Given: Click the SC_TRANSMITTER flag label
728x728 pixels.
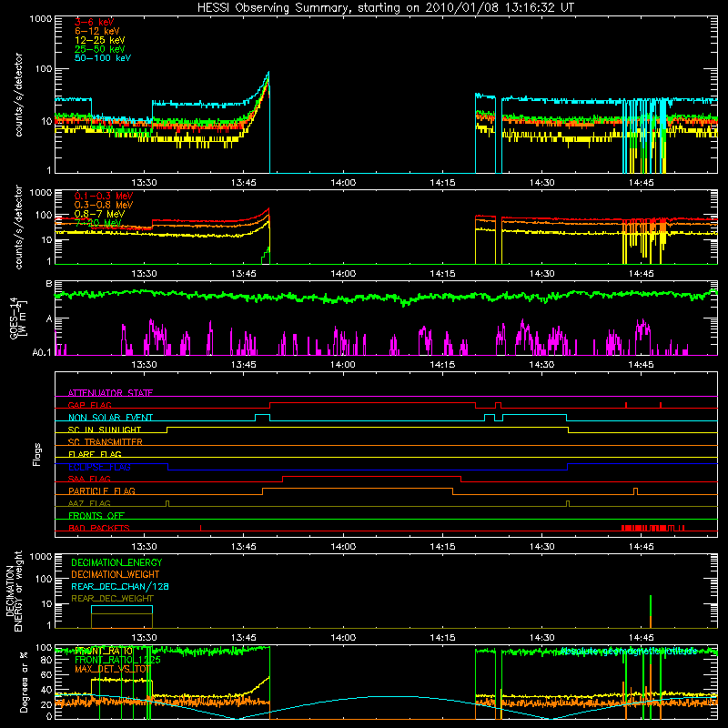Looking at the screenshot, I should tap(106, 441).
